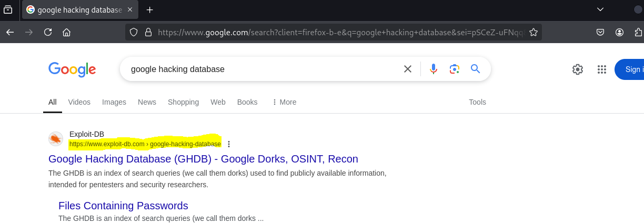Open the exploit-db.com google-hacking-database URL
Image resolution: width=644 pixels, height=223 pixels.
tap(145, 144)
